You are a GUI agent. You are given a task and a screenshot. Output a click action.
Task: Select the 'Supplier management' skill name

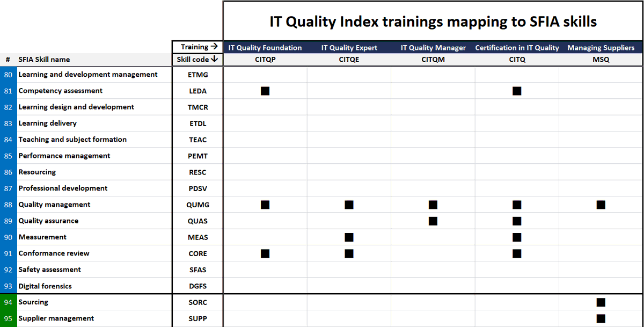coord(56,318)
